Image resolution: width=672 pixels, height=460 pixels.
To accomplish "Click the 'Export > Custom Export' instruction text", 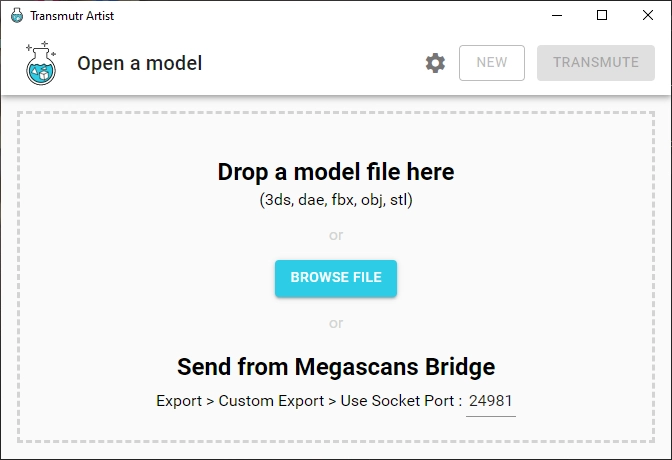I will tap(240, 401).
